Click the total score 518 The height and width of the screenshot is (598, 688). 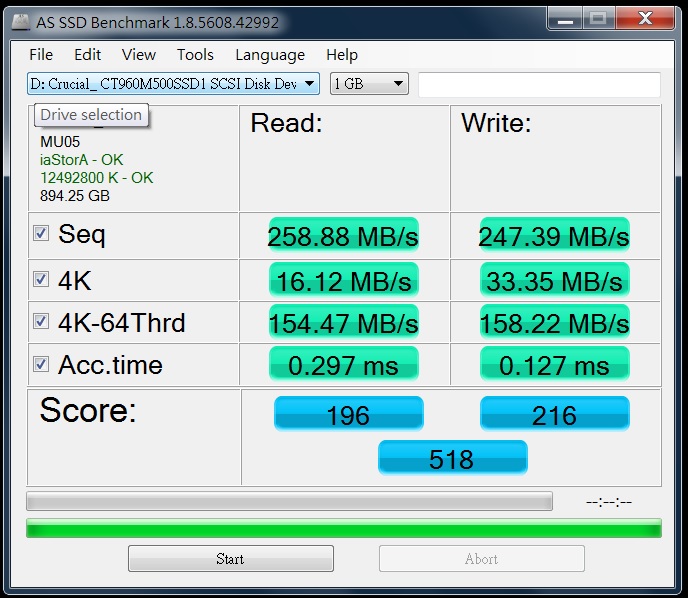pos(452,458)
